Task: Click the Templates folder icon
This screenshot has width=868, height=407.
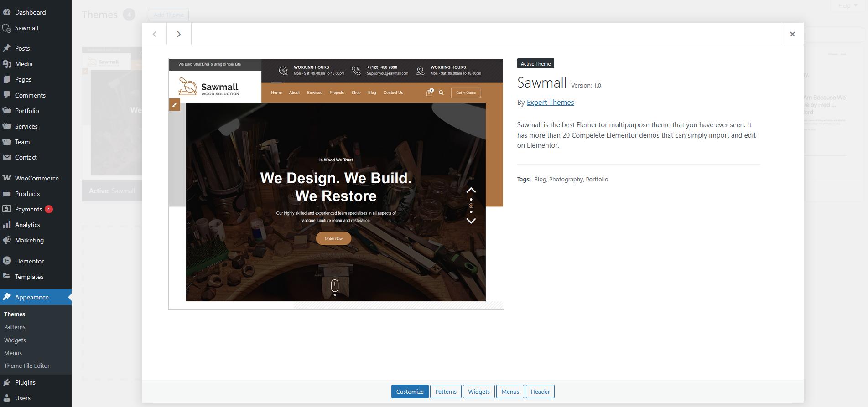Action: [7, 277]
